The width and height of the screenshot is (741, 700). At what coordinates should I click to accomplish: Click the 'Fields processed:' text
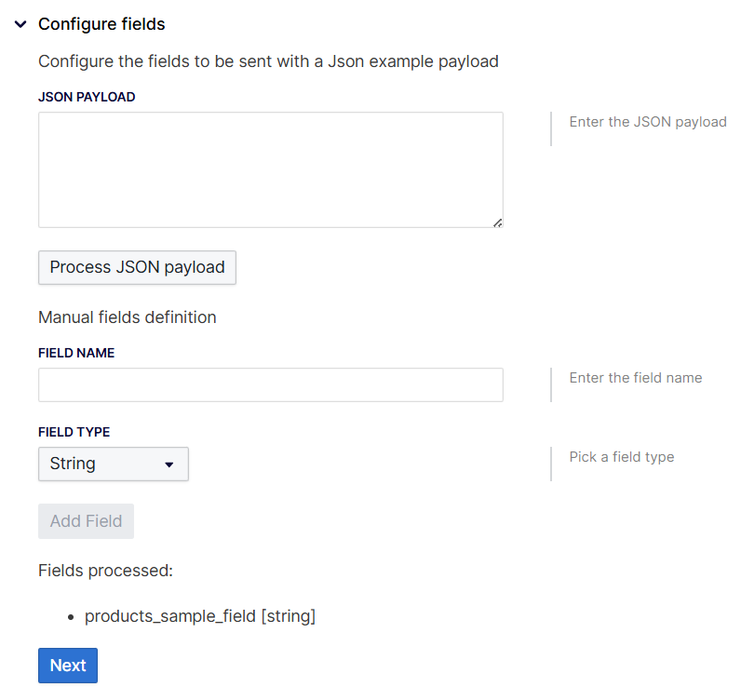[x=105, y=570]
